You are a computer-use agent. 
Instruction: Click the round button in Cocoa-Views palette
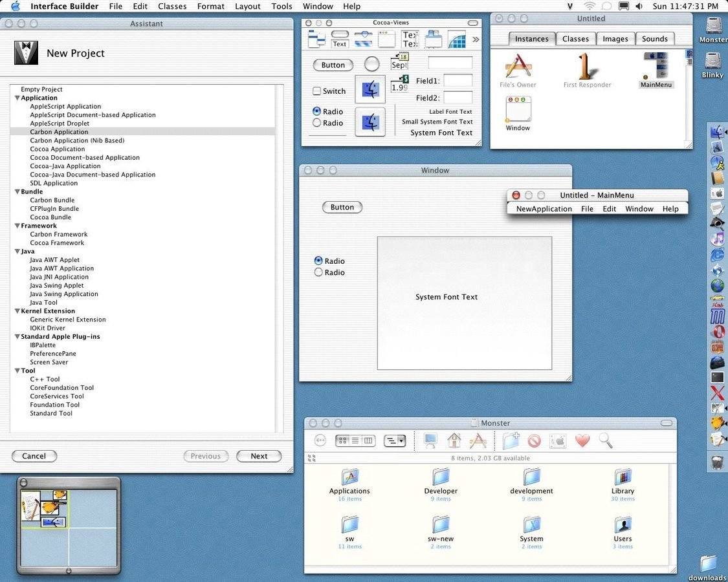coord(371,64)
